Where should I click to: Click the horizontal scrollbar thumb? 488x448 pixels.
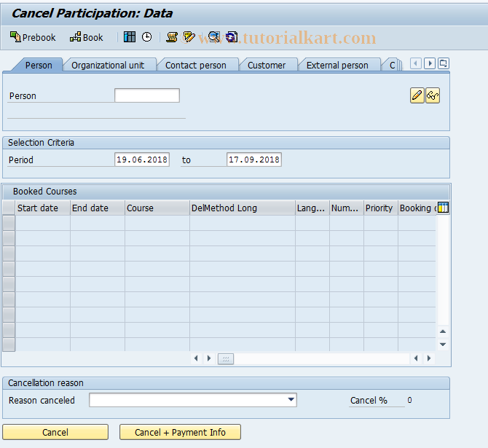pyautogui.click(x=226, y=358)
